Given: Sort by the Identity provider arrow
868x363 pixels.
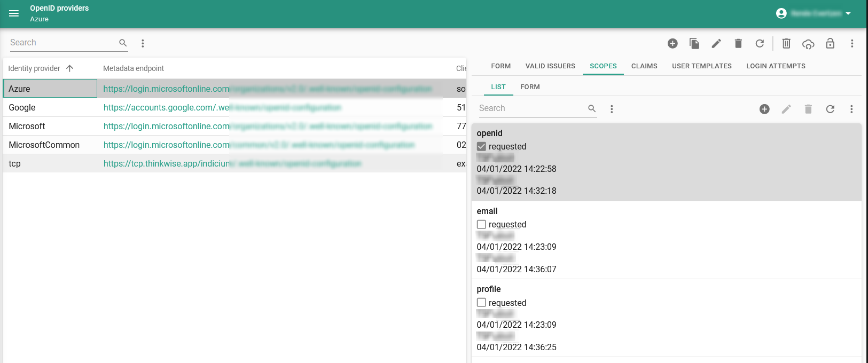Looking at the screenshot, I should pos(69,68).
